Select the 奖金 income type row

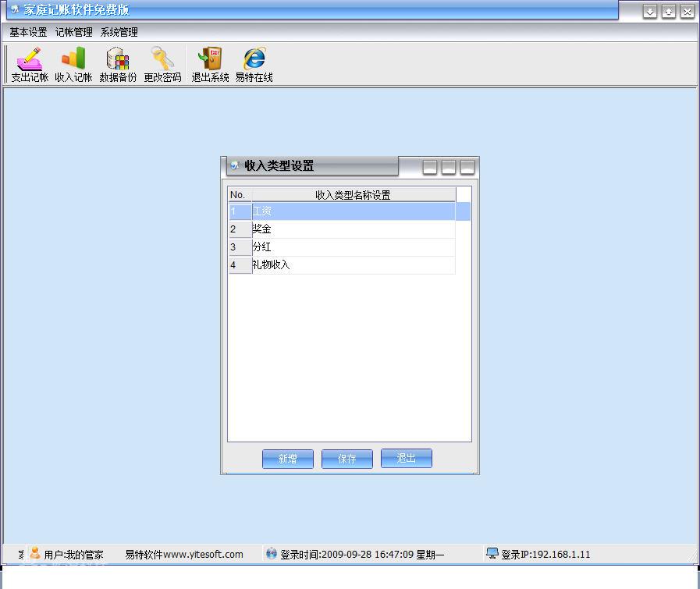[x=353, y=229]
